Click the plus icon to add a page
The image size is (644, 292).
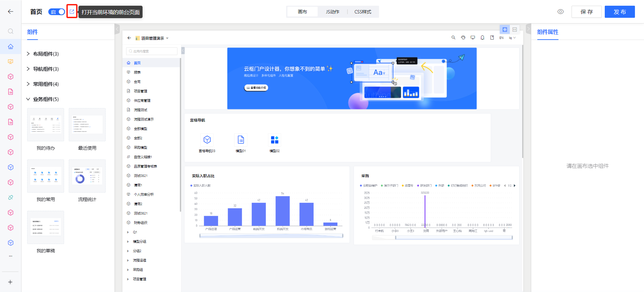pos(10,282)
